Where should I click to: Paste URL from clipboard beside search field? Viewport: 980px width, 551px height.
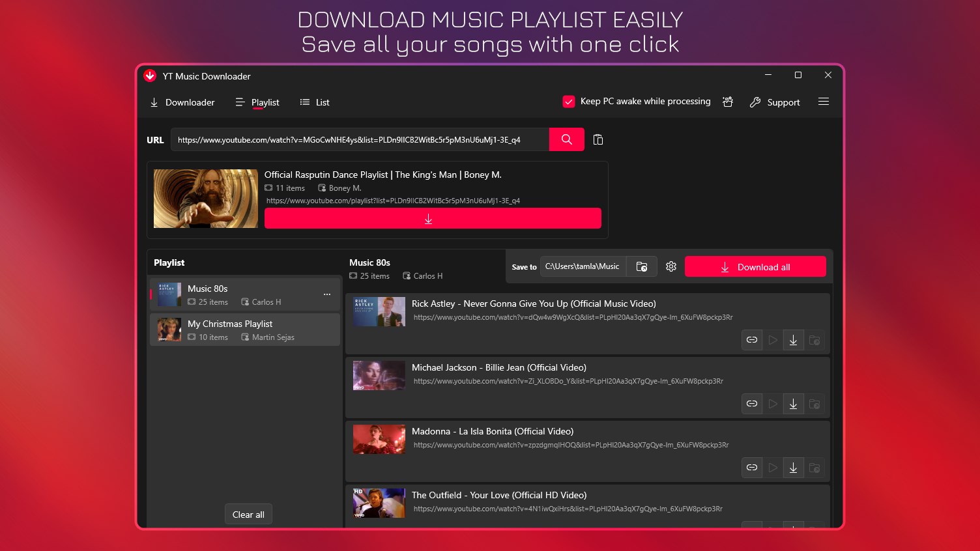coord(598,139)
